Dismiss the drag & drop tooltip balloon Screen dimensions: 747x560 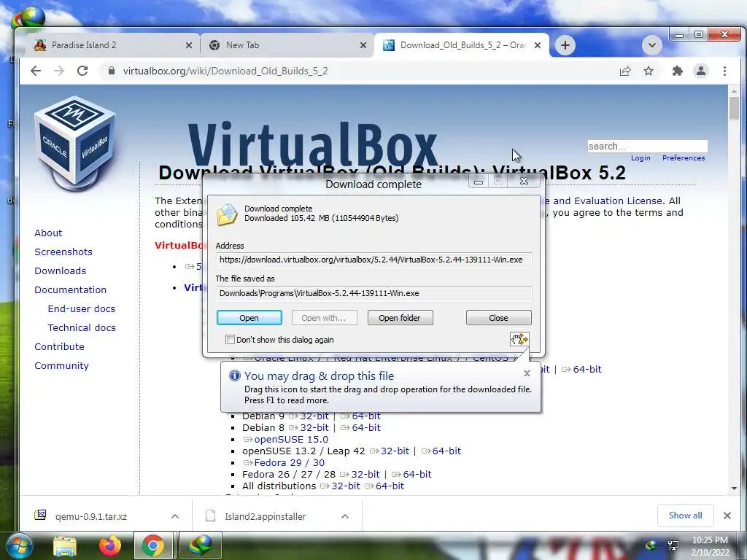pos(527,373)
